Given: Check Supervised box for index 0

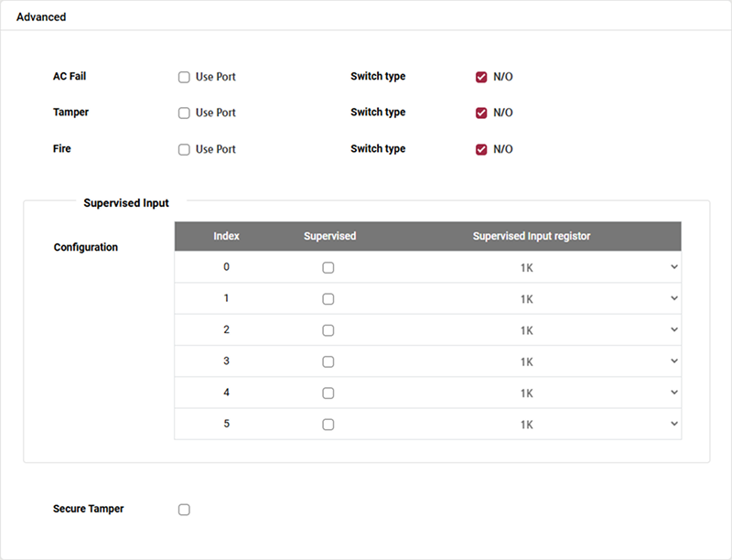Looking at the screenshot, I should pos(328,268).
